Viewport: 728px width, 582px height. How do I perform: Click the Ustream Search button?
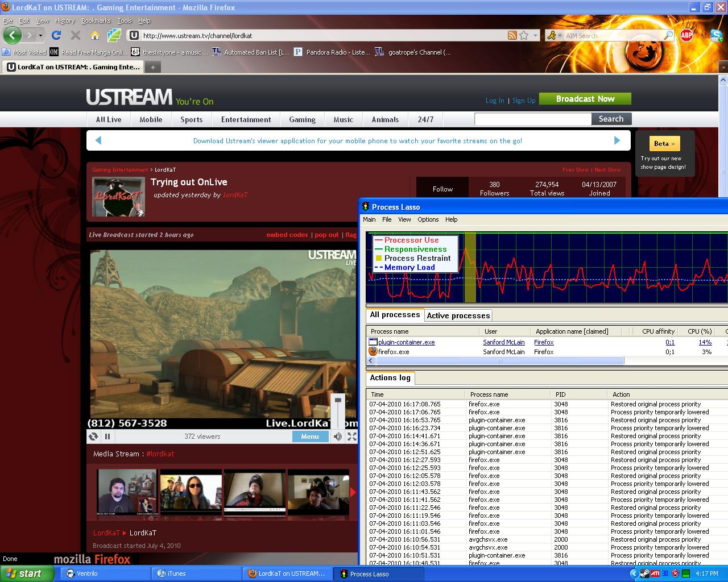(x=611, y=119)
